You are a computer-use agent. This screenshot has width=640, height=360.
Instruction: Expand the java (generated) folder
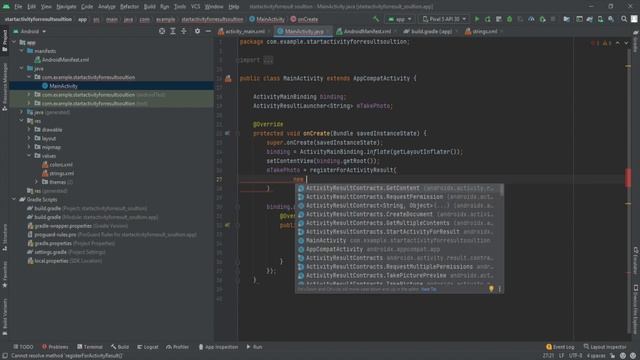tap(22, 112)
